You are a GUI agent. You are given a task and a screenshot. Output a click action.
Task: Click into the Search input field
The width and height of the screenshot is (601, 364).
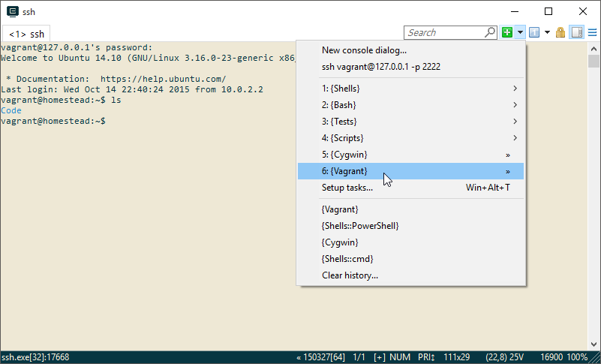pos(443,32)
